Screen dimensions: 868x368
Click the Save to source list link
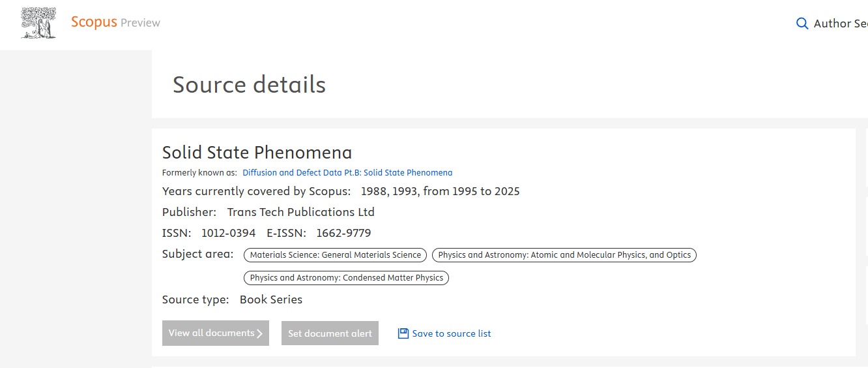click(452, 333)
